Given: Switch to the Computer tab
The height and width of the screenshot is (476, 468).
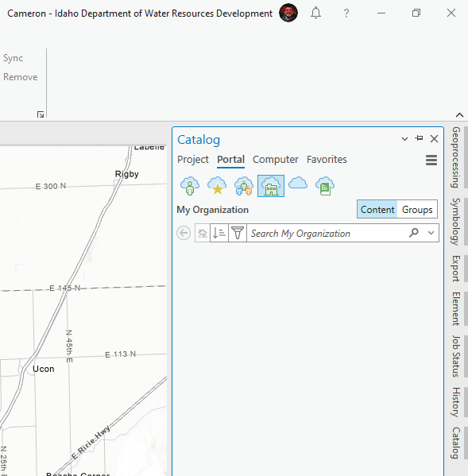Looking at the screenshot, I should click(x=275, y=160).
